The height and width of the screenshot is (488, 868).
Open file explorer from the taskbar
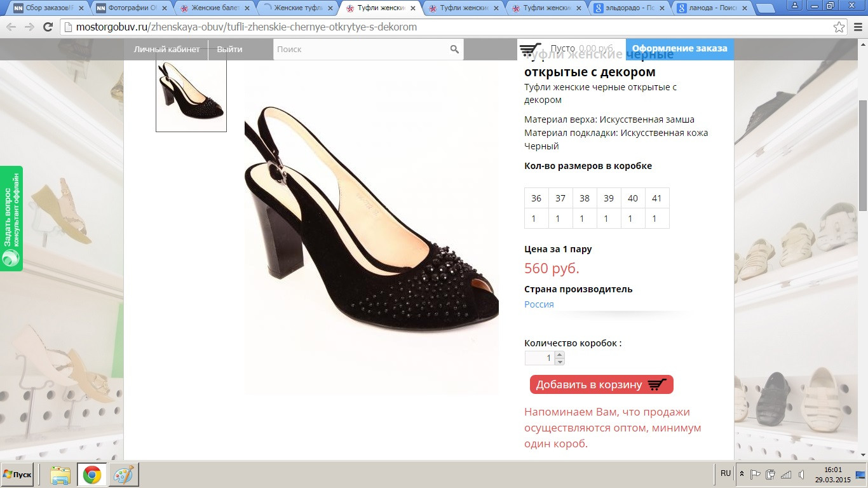pyautogui.click(x=60, y=475)
